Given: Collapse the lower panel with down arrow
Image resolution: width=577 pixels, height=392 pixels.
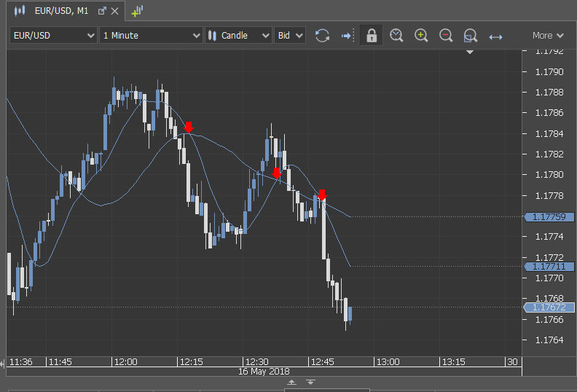Looking at the screenshot, I should (310, 382).
